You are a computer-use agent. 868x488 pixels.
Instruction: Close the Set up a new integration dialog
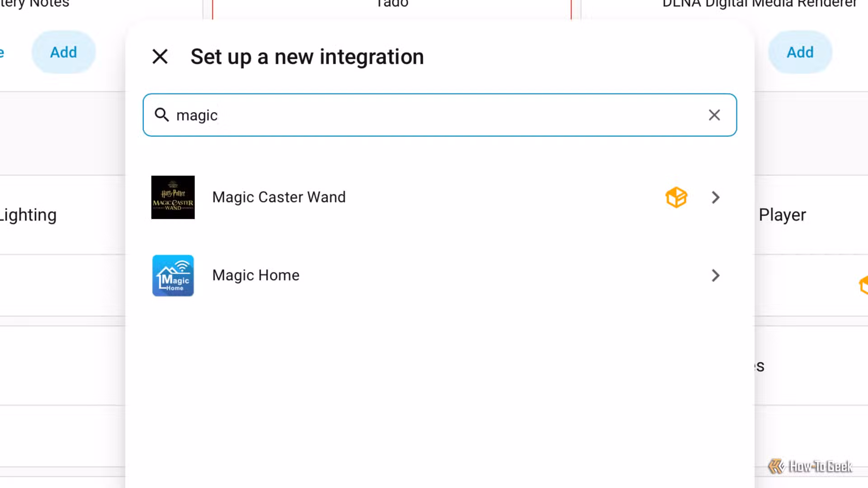click(x=160, y=57)
